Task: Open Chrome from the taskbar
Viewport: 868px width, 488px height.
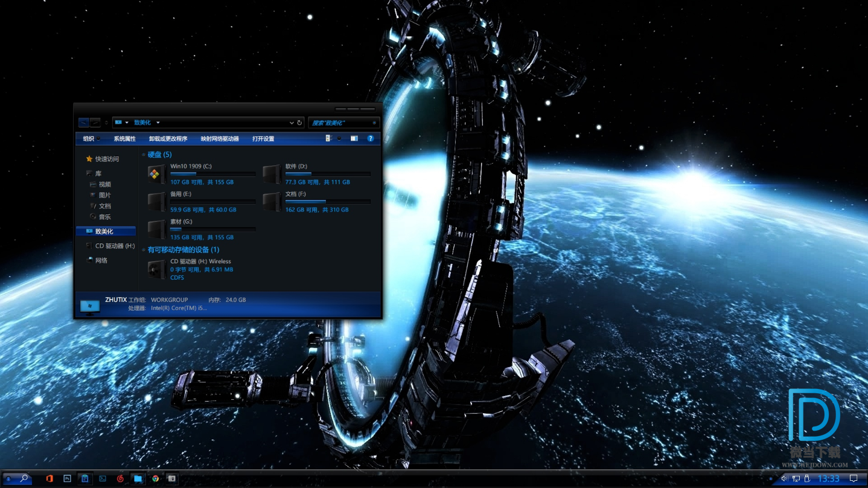Action: click(156, 478)
